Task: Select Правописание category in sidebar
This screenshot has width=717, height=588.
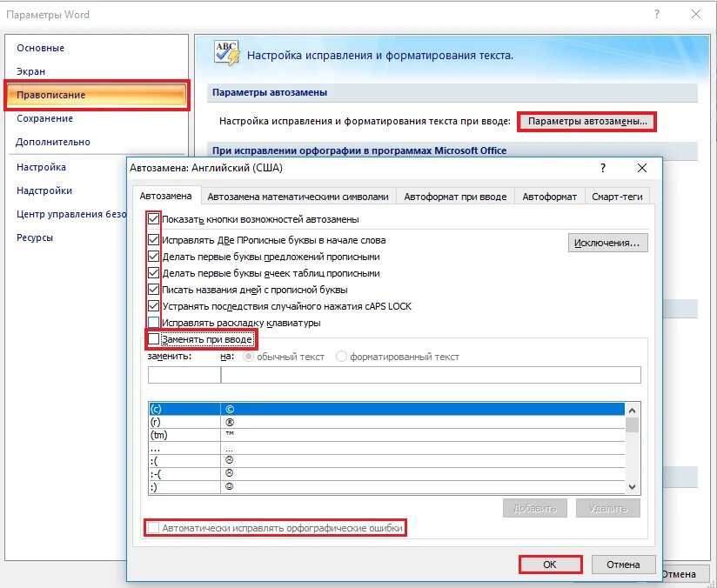Action: click(97, 95)
